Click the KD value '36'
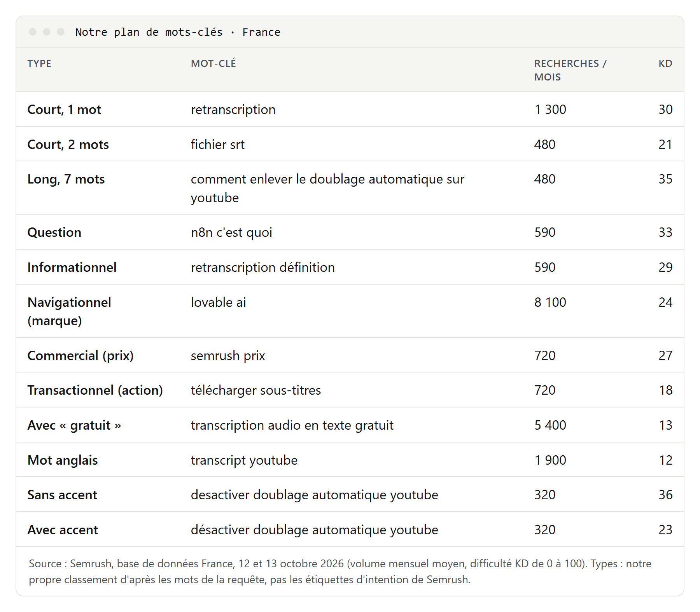The height and width of the screenshot is (612, 700). click(665, 495)
